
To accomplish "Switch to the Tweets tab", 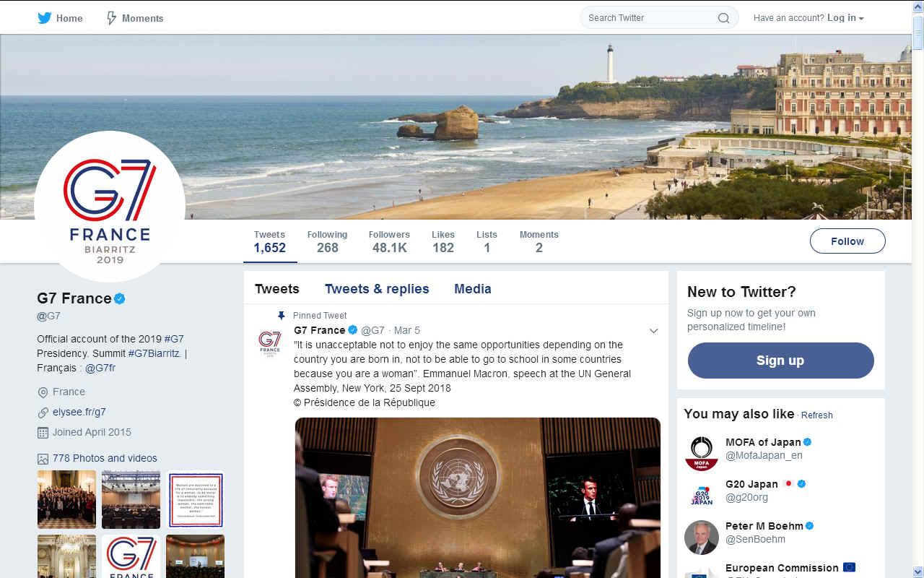I will click(277, 289).
